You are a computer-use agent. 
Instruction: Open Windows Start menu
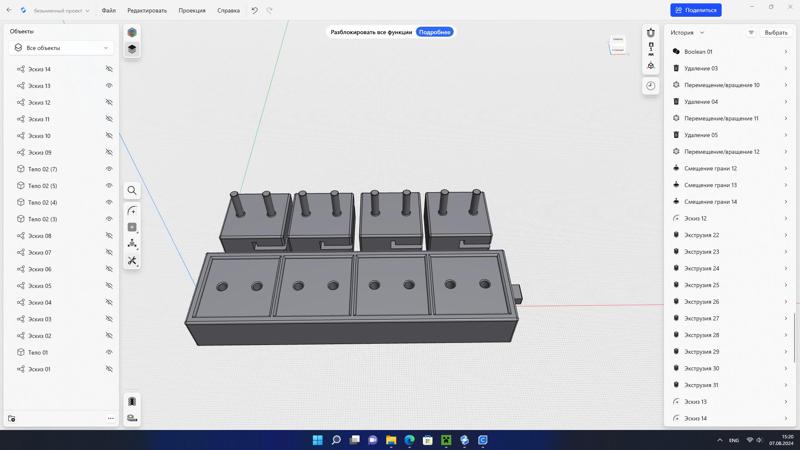pyautogui.click(x=317, y=440)
